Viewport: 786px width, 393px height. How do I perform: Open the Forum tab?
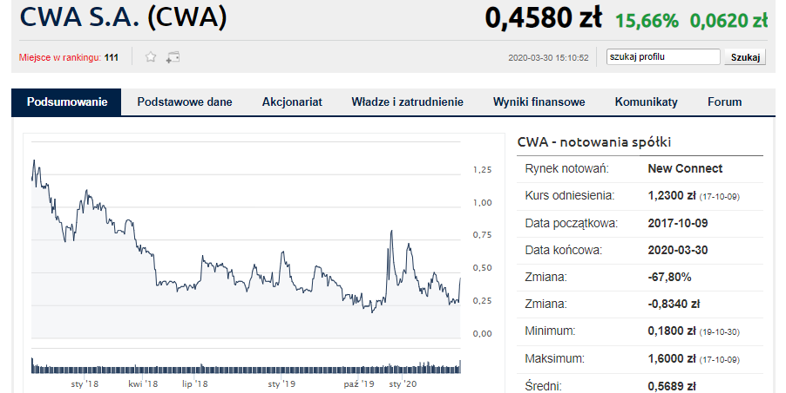pyautogui.click(x=724, y=102)
